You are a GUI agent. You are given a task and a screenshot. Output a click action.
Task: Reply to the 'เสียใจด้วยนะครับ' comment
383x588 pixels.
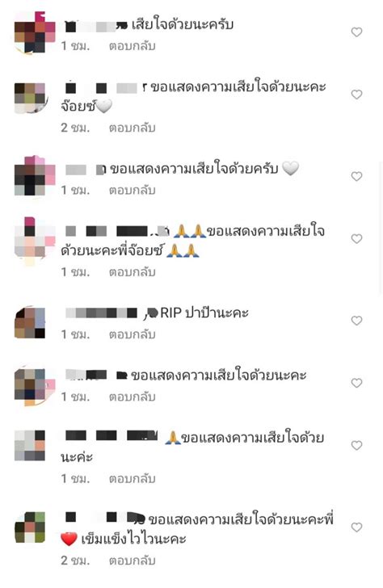click(x=132, y=46)
